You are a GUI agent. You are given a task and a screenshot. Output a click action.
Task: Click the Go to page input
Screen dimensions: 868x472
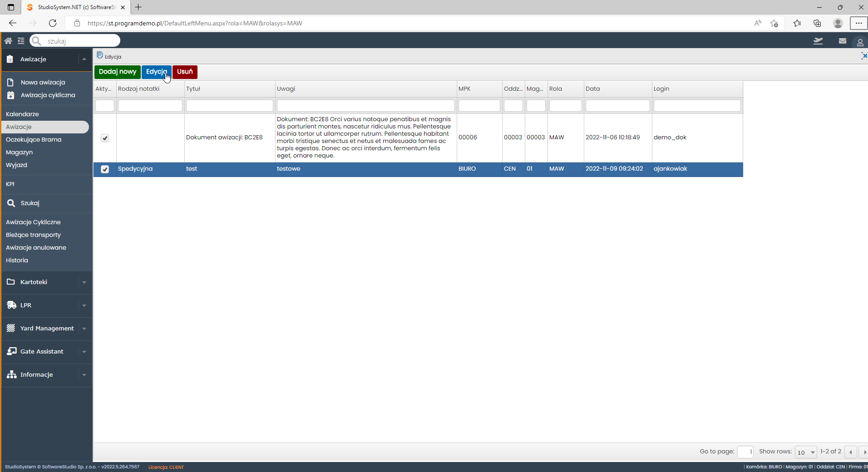click(745, 452)
